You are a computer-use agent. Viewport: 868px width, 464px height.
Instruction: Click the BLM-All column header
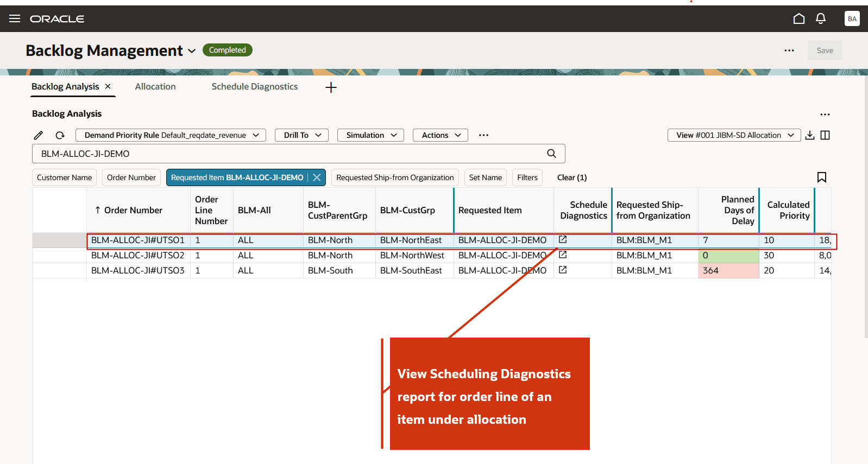point(268,210)
